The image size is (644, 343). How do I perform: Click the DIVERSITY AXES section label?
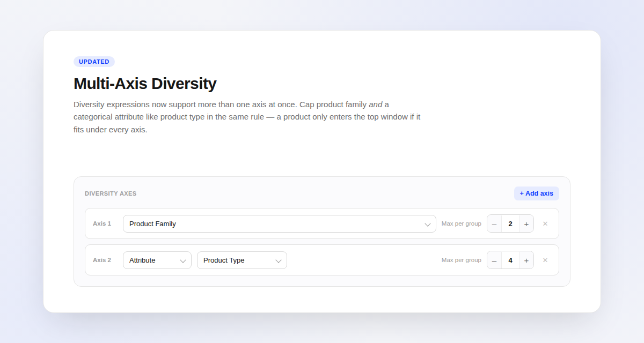pos(111,193)
